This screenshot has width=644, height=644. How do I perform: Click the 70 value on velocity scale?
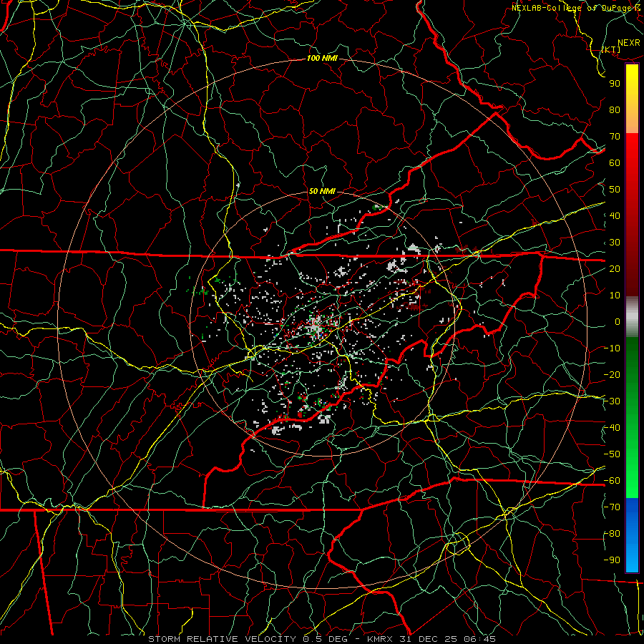[x=615, y=137]
